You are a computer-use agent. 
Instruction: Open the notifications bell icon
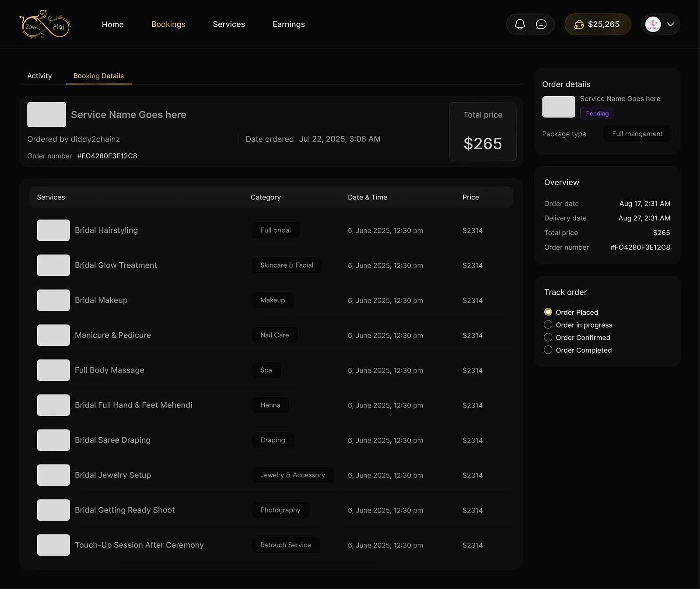(520, 24)
